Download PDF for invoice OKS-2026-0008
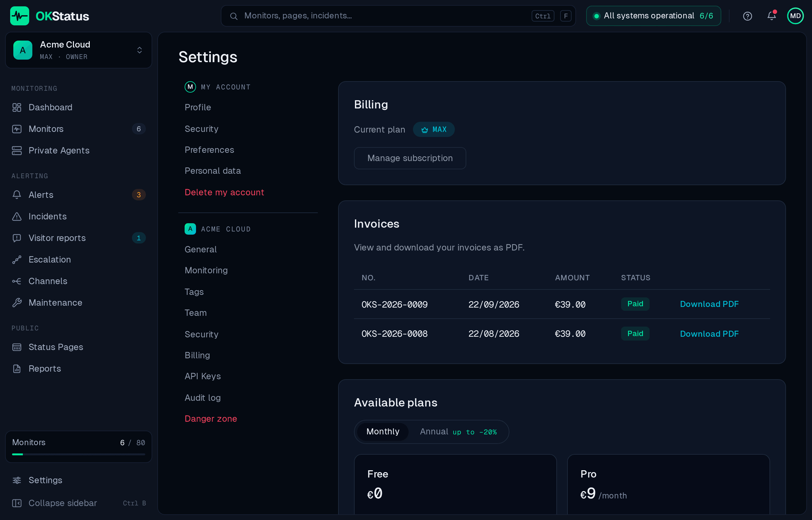The image size is (812, 520). [x=709, y=334]
